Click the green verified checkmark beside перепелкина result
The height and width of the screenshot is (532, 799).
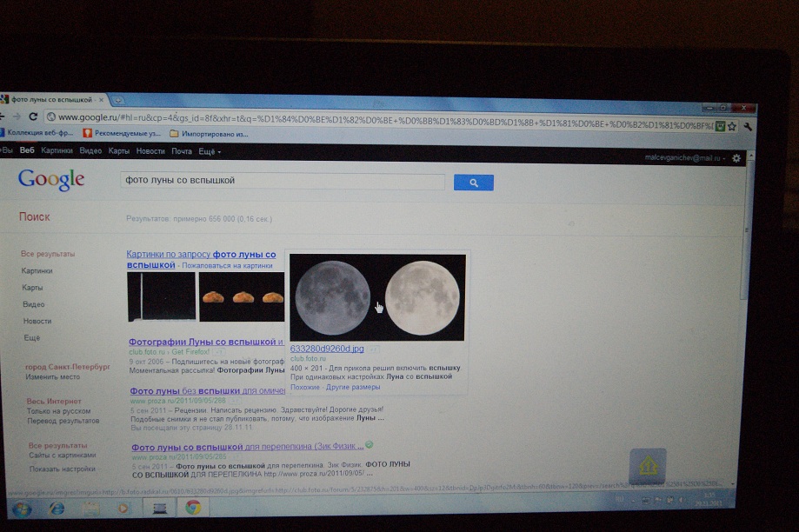click(370, 445)
